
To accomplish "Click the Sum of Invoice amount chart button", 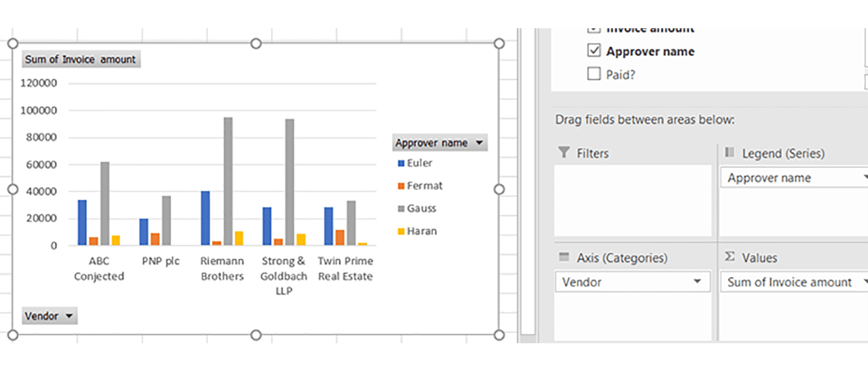I will click(81, 59).
